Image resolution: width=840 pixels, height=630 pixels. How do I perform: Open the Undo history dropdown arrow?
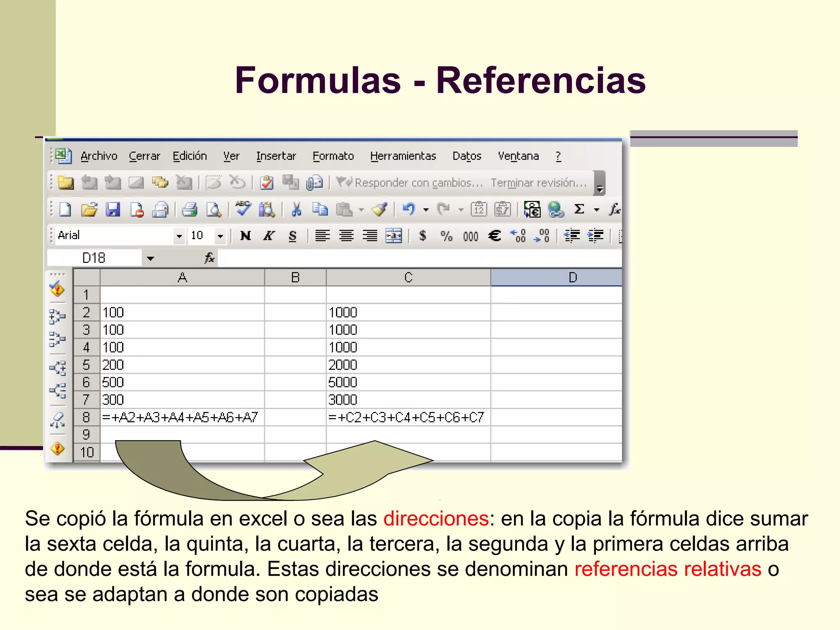[x=426, y=210]
